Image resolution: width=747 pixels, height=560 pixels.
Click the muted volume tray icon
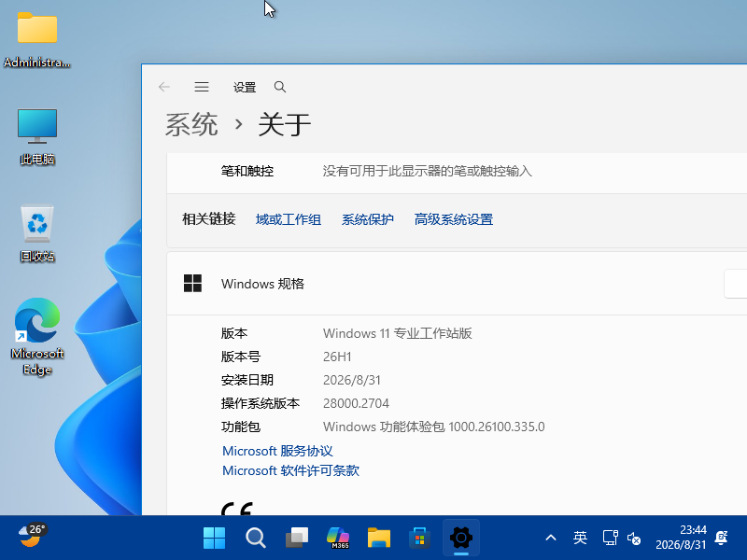634,539
